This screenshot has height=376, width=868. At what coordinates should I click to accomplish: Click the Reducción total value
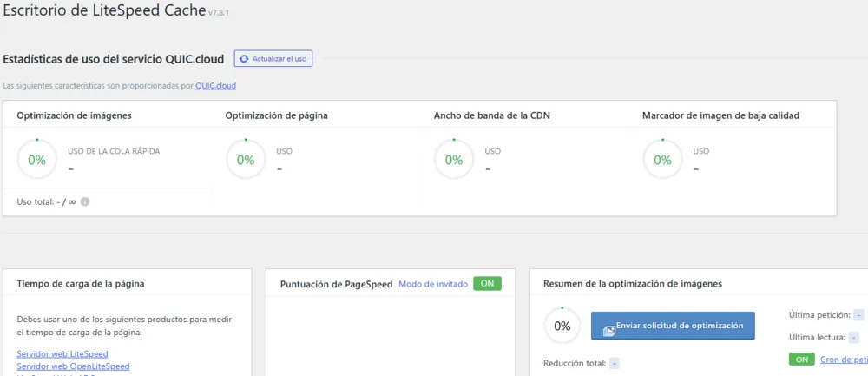(x=614, y=364)
